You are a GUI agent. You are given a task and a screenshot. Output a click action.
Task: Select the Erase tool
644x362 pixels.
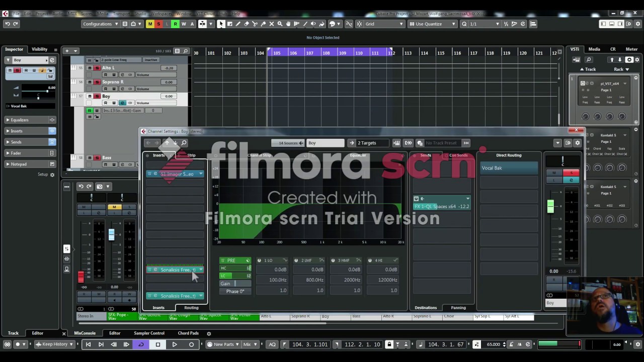click(247, 24)
